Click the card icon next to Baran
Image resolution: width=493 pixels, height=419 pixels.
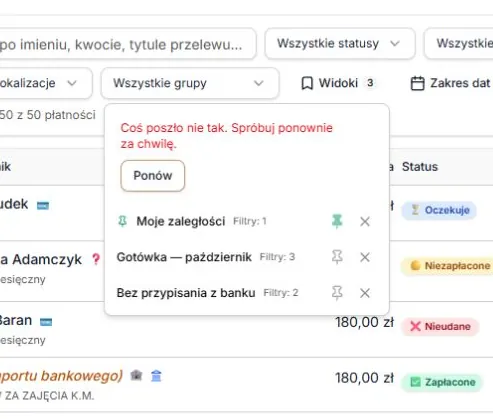pos(46,322)
